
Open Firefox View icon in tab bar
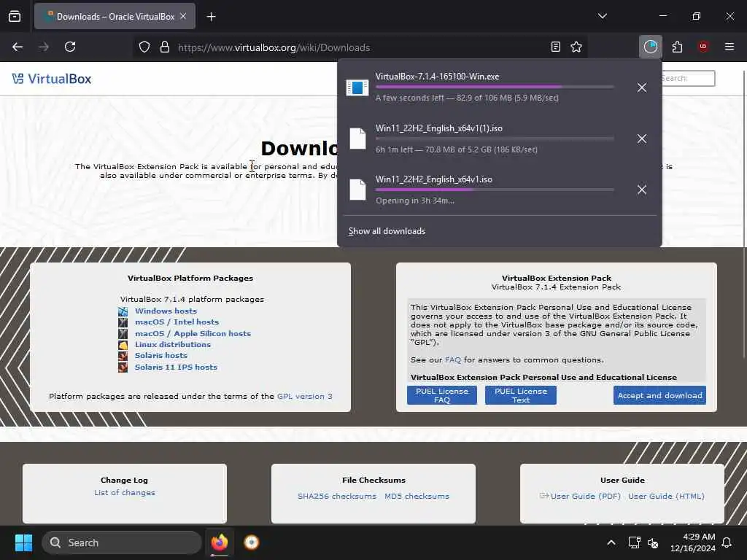click(15, 17)
